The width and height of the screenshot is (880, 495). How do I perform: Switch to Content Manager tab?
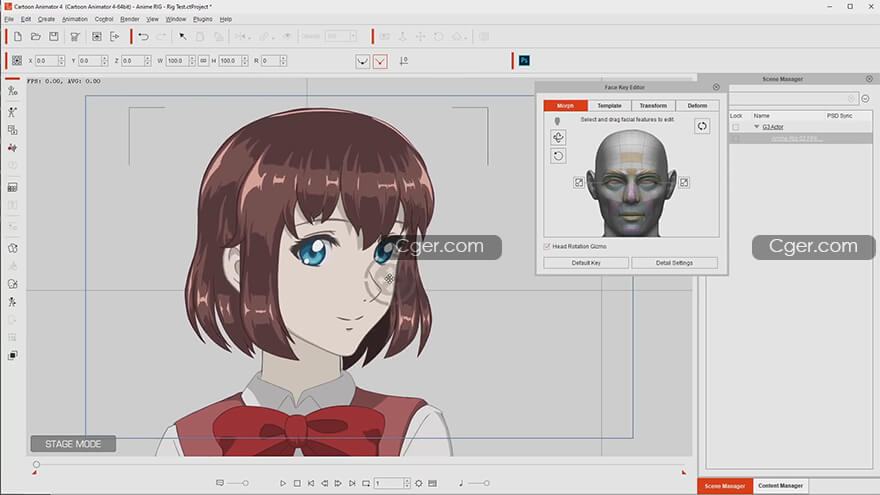780,486
